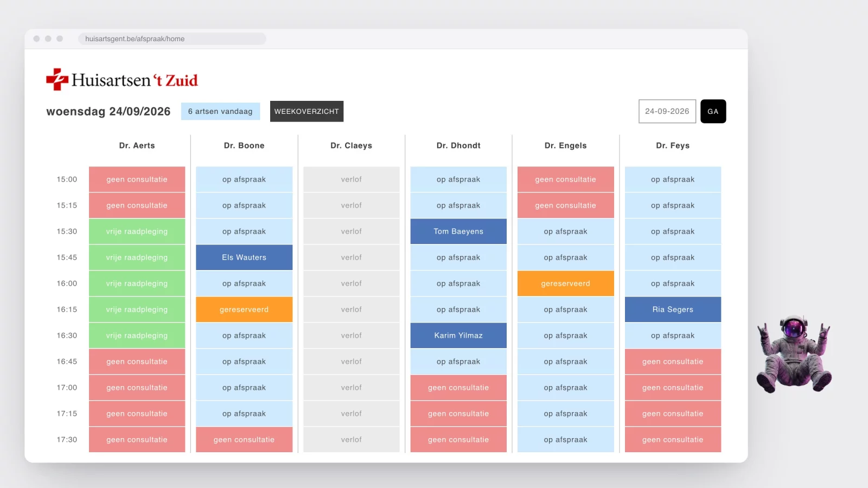Select Dr. Engels' gereserveerd slot at 16:00

coord(565,284)
